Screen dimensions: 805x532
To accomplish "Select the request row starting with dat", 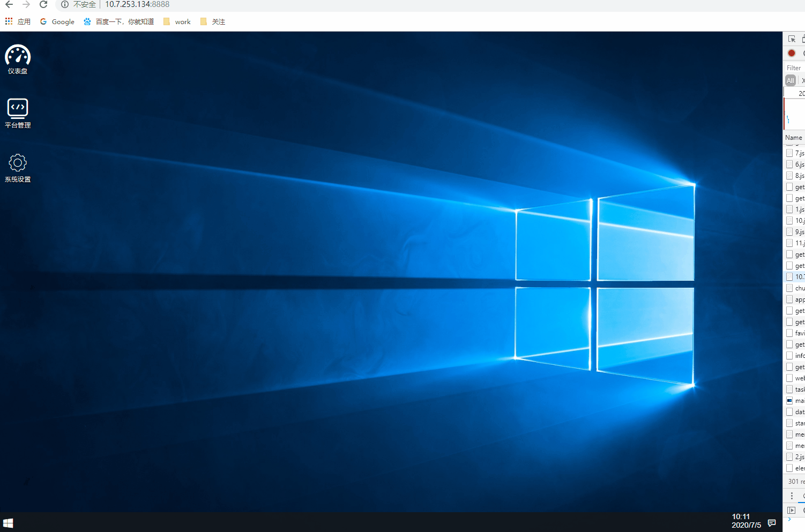I will (795, 412).
